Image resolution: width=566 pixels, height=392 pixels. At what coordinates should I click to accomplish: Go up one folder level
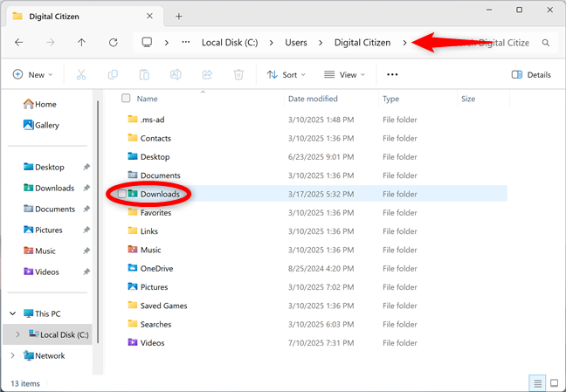coord(81,43)
